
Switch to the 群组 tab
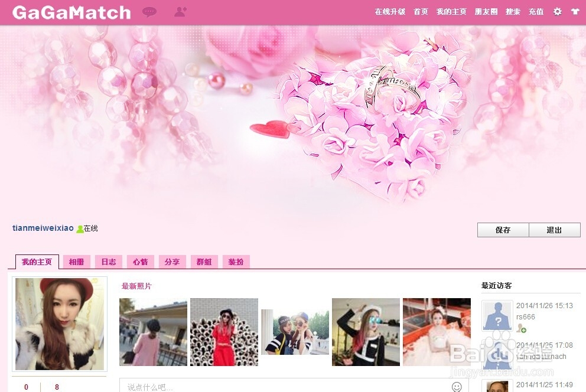(x=204, y=262)
